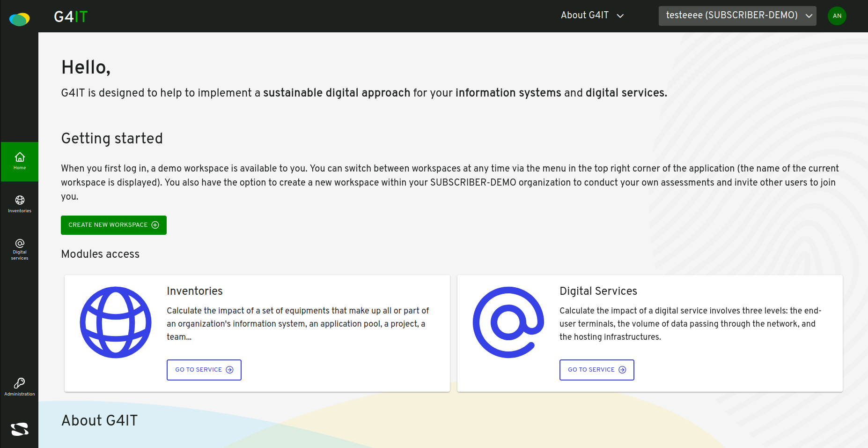Click the arrow icon in Inventories Go To Service
The image size is (868, 448).
[x=229, y=370]
